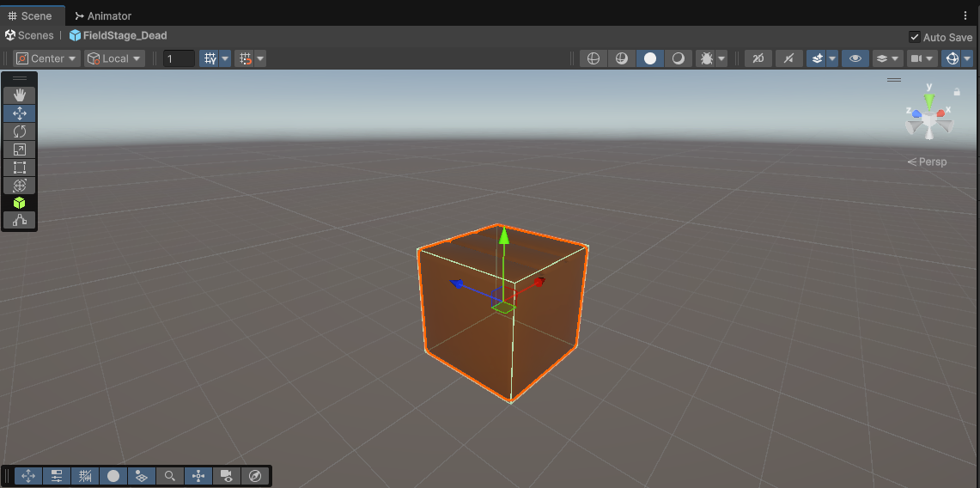Toggle 2D view mode
Screen dimensions: 980x488
[x=758, y=58]
